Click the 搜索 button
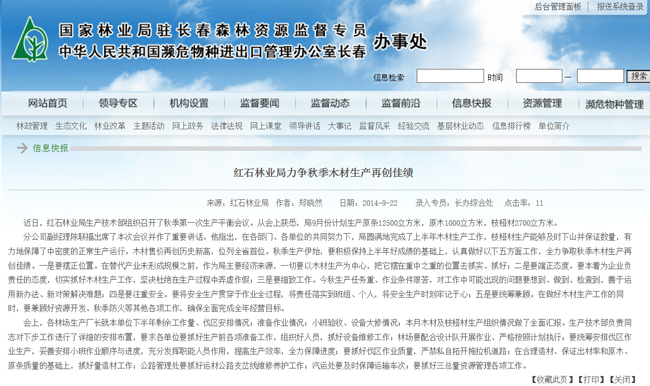650x386 pixels. click(638, 76)
